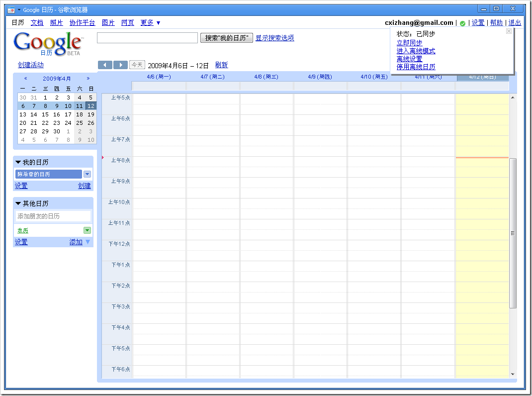The width and height of the screenshot is (532, 396).
Task: Select April 18 in mini calendar
Action: click(80, 114)
